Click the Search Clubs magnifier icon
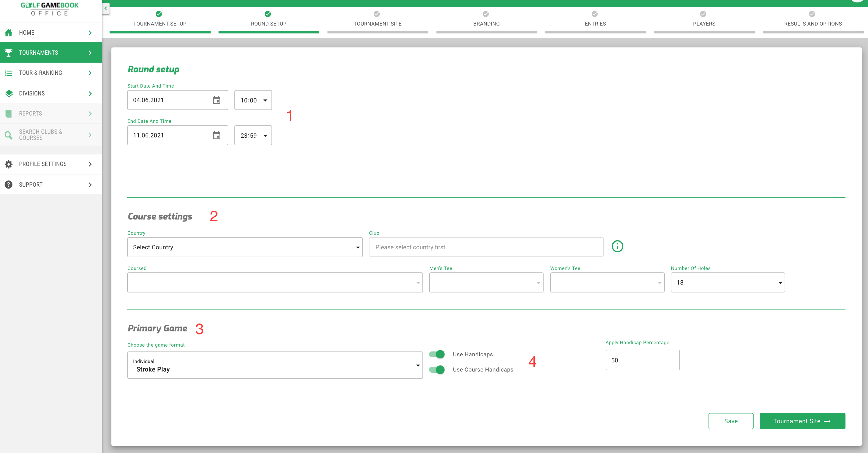The width and height of the screenshot is (868, 453). [9, 135]
